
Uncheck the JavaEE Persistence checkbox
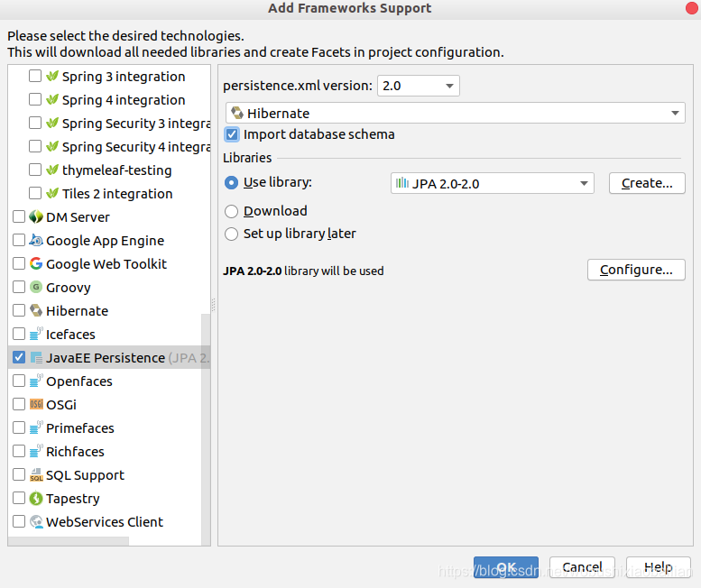coord(19,357)
